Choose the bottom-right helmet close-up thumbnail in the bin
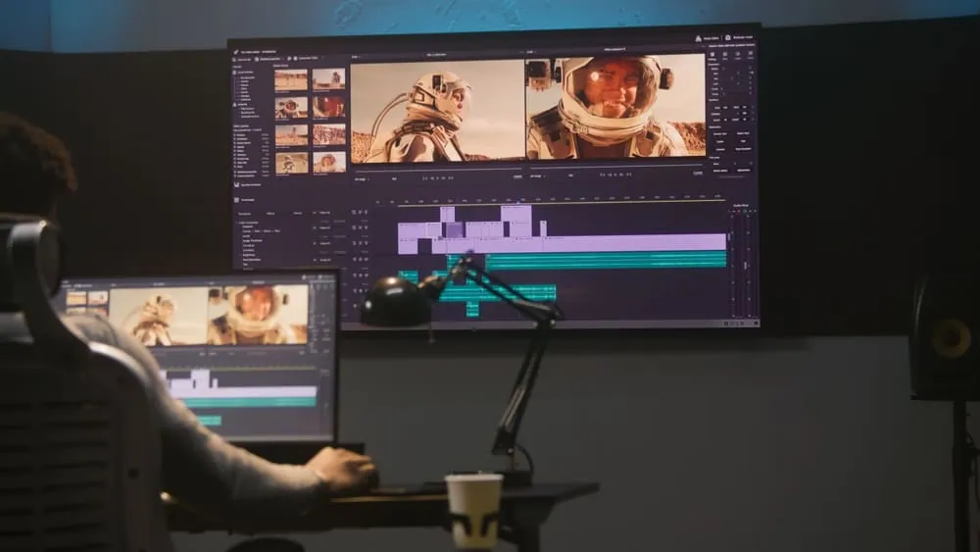The height and width of the screenshot is (552, 980). 329,162
